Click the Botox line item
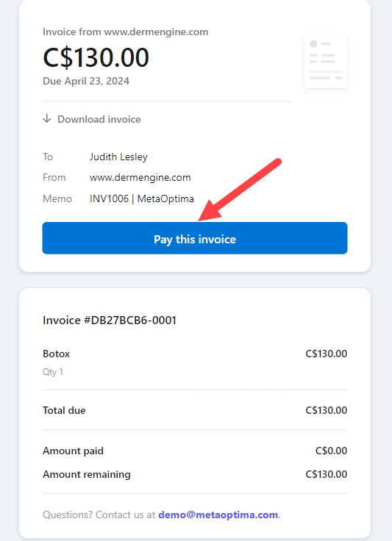Viewport: 392px width, 541px height. (x=56, y=354)
